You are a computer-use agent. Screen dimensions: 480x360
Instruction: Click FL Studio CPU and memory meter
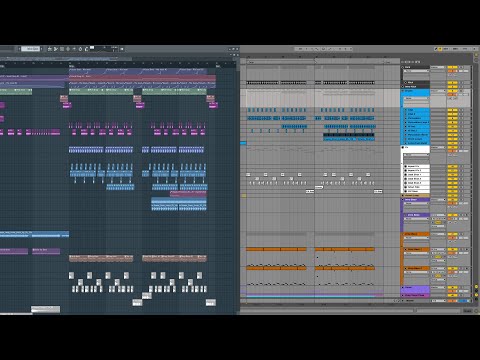pyautogui.click(x=103, y=49)
